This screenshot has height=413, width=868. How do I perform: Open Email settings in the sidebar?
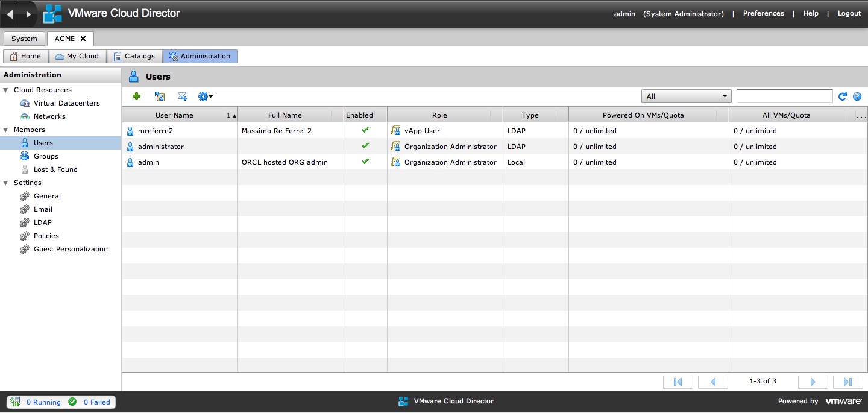pos(43,209)
